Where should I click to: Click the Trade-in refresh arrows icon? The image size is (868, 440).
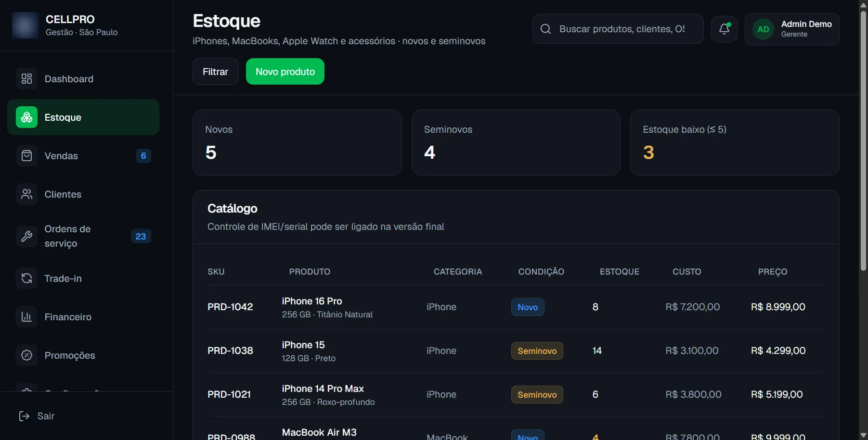pyautogui.click(x=26, y=278)
